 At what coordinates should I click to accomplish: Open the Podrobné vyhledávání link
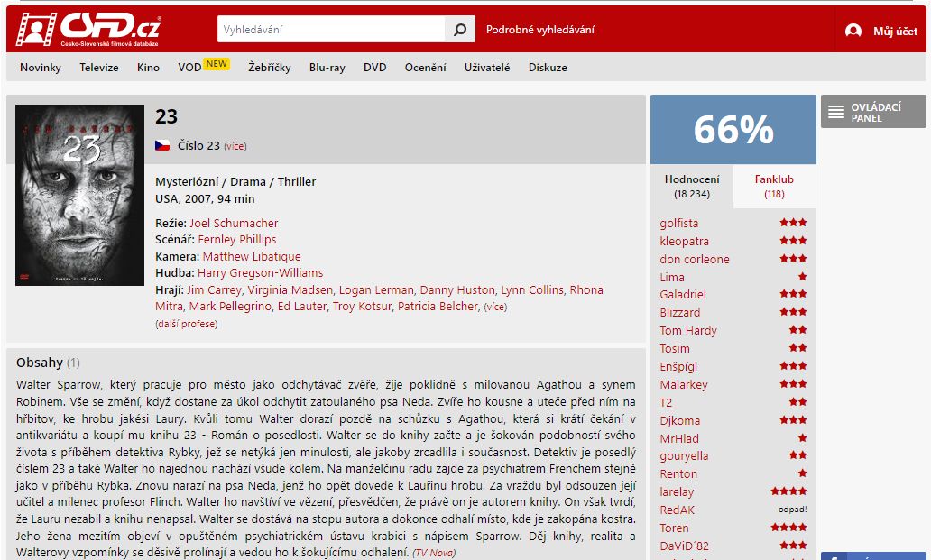pos(540,30)
